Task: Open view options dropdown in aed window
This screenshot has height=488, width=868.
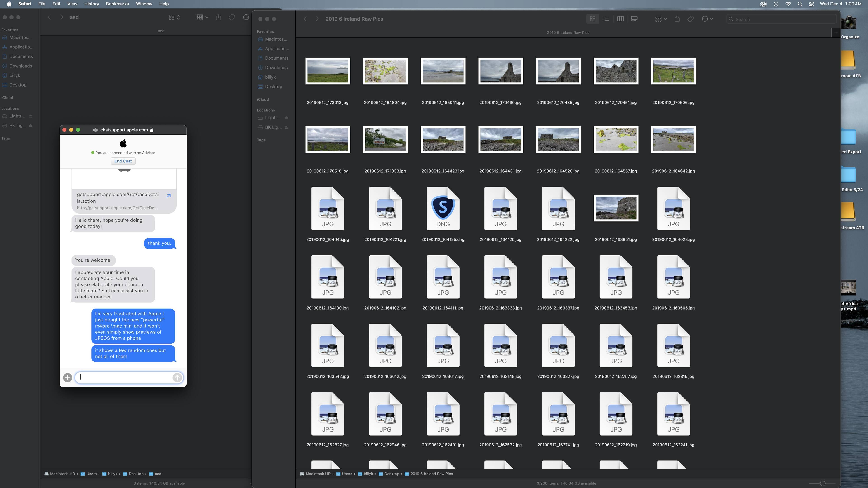Action: pyautogui.click(x=174, y=17)
